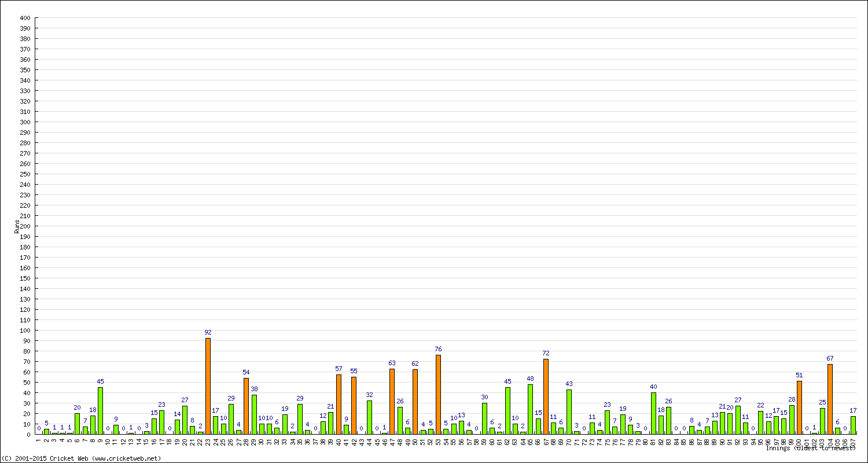
Task: Select the value label "38"
Action: pos(254,389)
